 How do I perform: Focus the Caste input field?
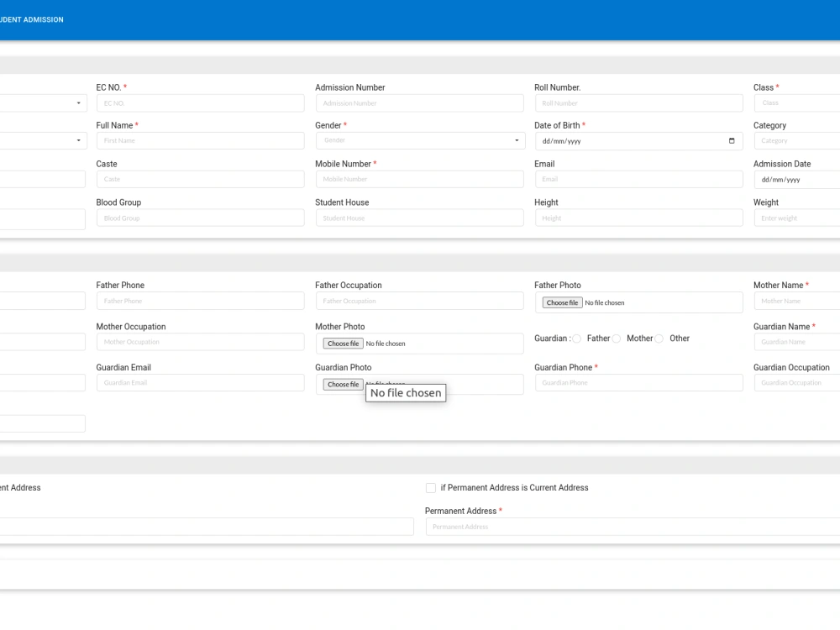201,179
